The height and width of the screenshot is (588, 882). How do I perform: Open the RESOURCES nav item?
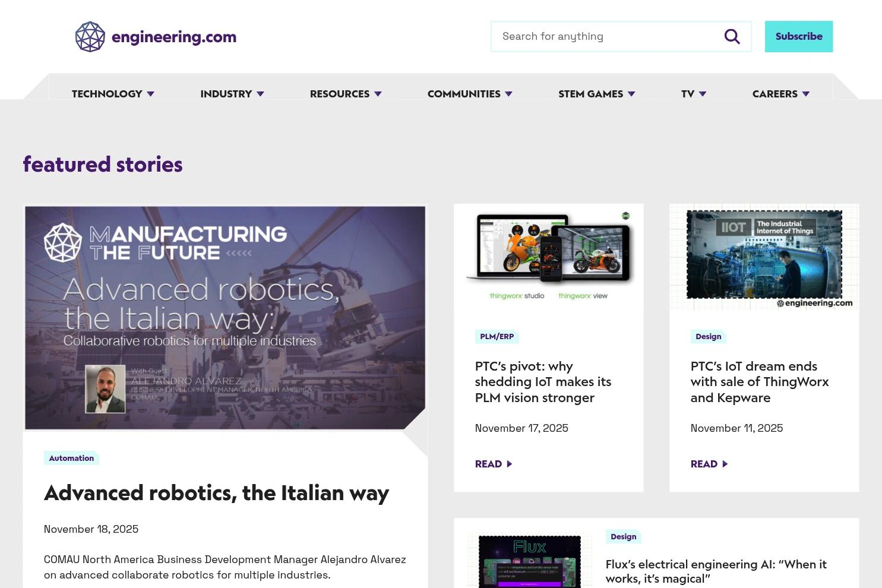point(340,94)
